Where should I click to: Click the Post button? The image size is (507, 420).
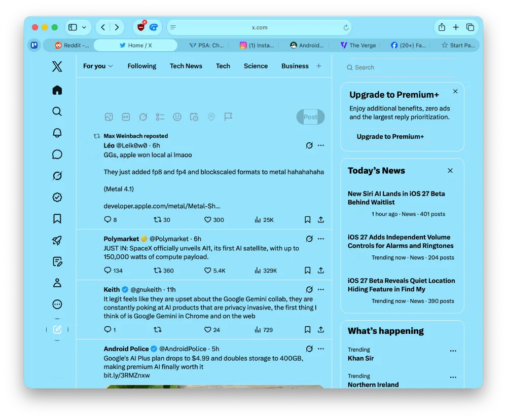(x=310, y=117)
